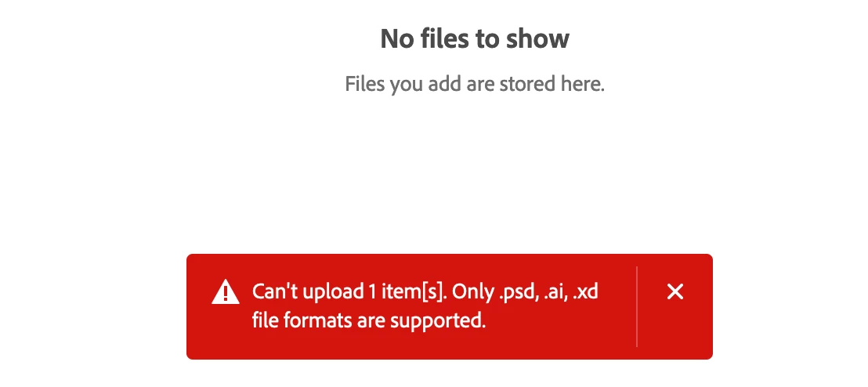Screen dimensions: 868x387
Task: Click the exclamation mark inside the triangle
Action: coord(226,295)
